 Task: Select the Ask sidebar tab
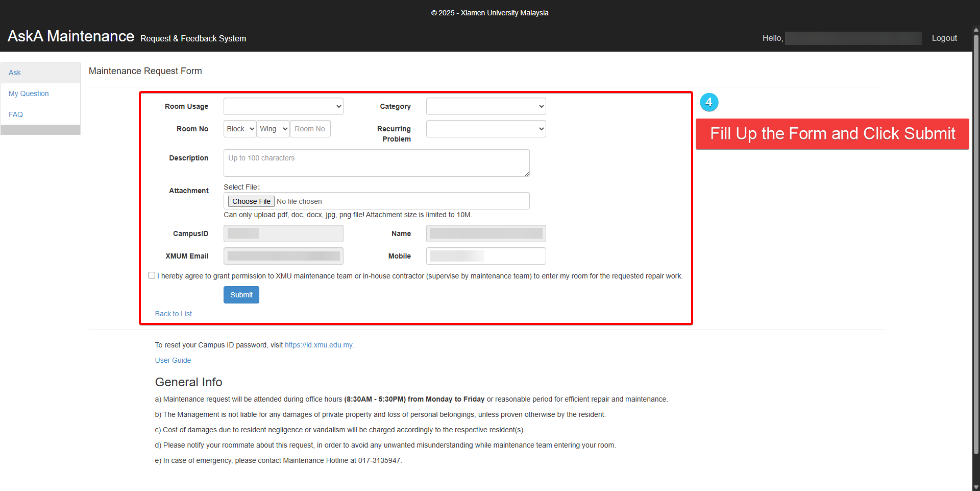[x=15, y=73]
